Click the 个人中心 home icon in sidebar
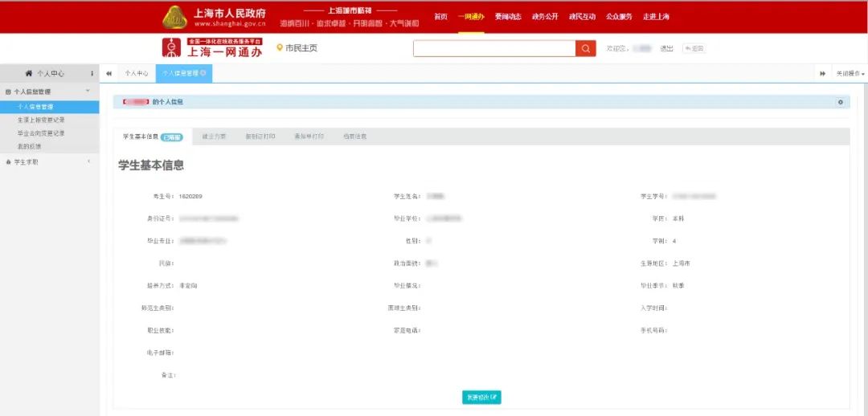 coord(29,73)
